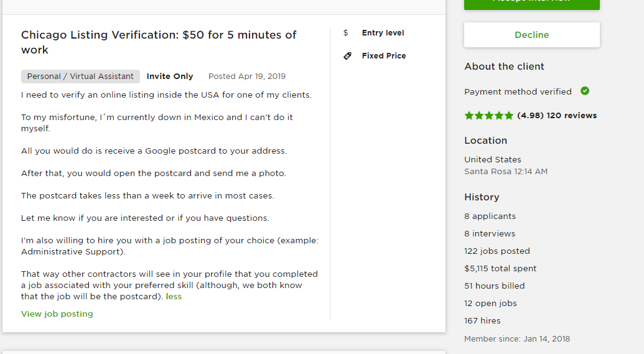Viewport: 644px width, 354px height.
Task: Click the 122 jobs posted entry
Action: 497,251
